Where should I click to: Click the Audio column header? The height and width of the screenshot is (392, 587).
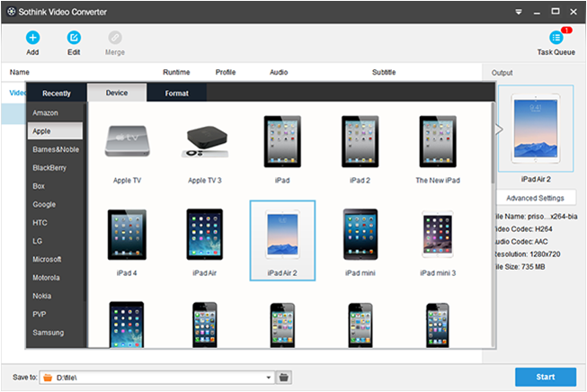point(279,72)
